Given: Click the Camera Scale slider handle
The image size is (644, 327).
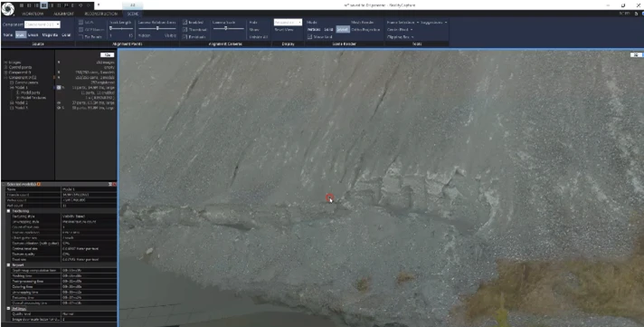Looking at the screenshot, I should pyautogui.click(x=225, y=28).
